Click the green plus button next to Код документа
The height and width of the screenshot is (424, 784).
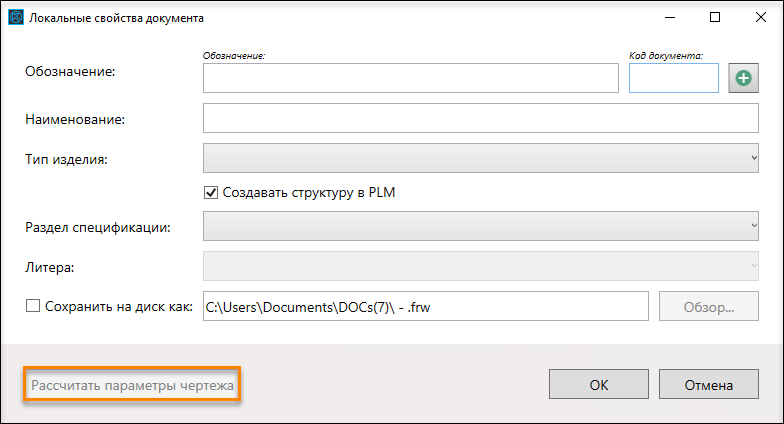pos(743,78)
